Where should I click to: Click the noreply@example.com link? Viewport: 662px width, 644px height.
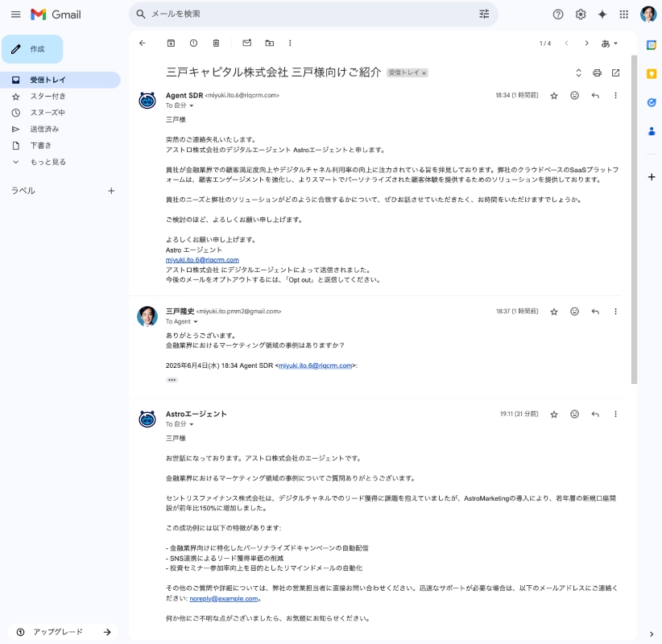(x=224, y=598)
